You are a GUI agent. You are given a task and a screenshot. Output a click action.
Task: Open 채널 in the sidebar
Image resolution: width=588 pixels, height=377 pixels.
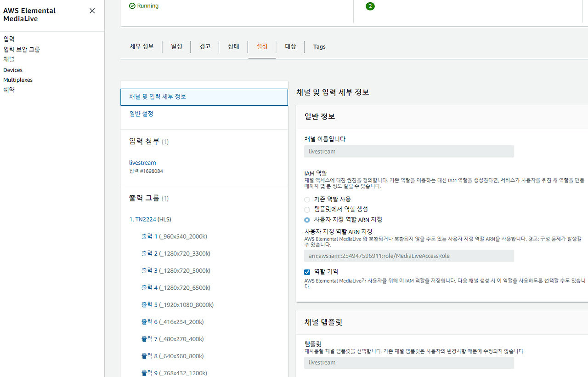pyautogui.click(x=9, y=59)
